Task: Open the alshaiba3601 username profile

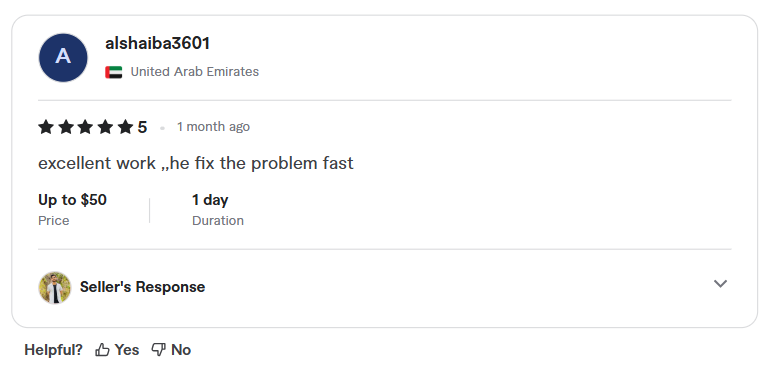Action: [157, 43]
